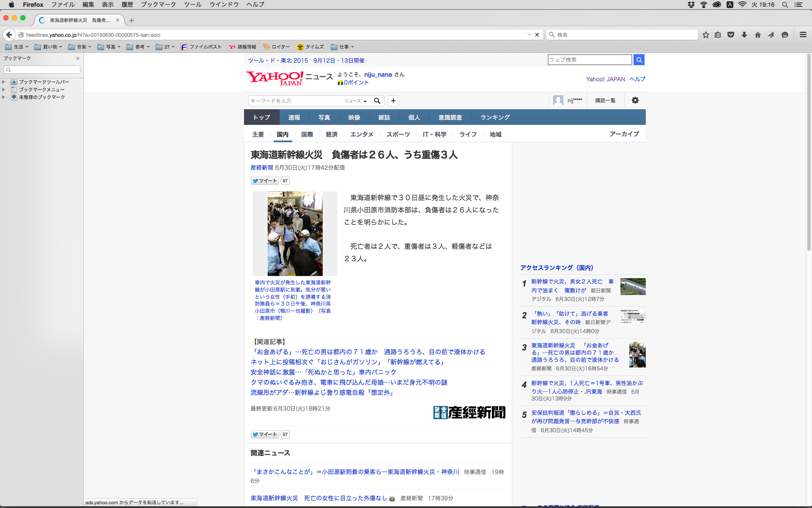Open Yahoo news settings gear icon
812x508 pixels.
[635, 100]
